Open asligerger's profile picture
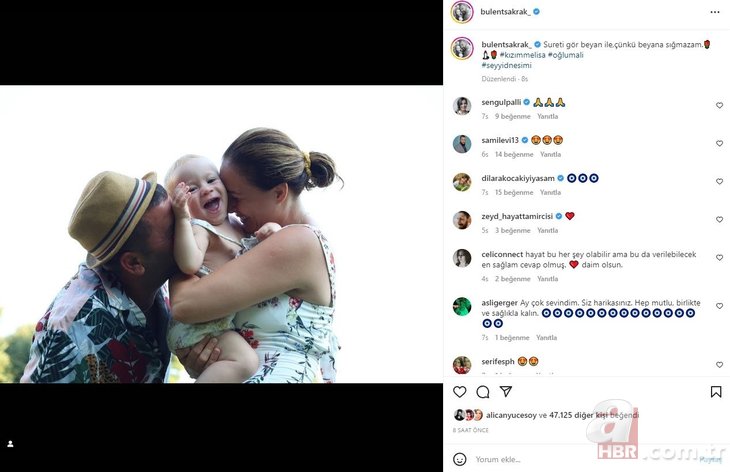 pyautogui.click(x=461, y=306)
